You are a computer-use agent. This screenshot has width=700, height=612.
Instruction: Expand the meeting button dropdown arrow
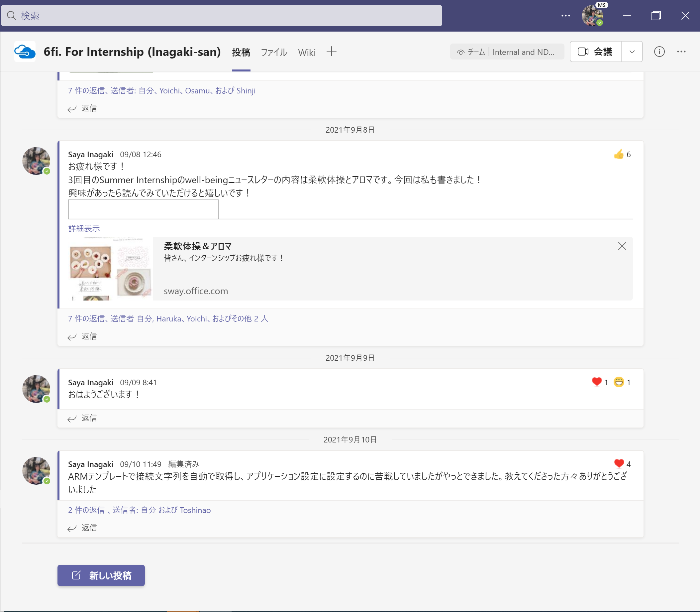(x=632, y=52)
